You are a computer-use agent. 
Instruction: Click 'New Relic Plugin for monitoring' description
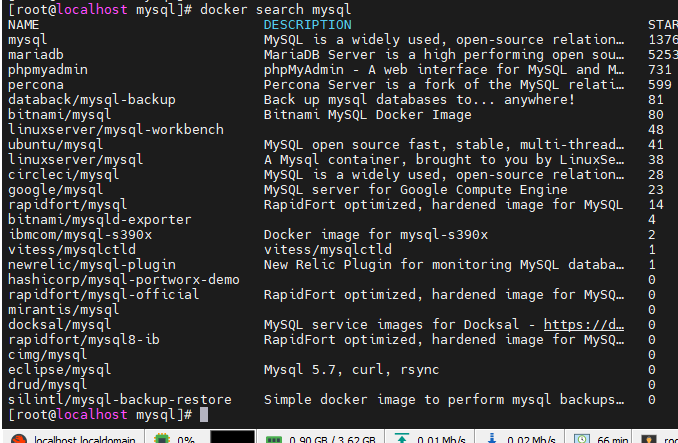(444, 265)
